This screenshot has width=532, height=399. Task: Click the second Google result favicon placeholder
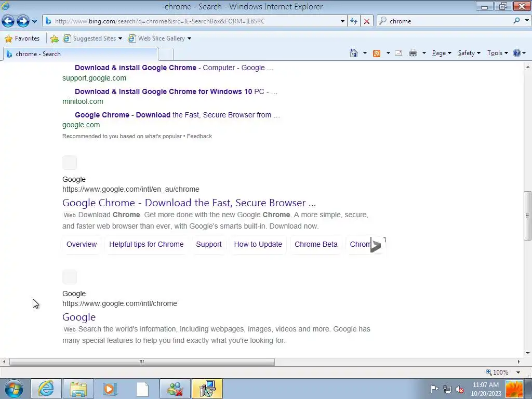[70, 277]
